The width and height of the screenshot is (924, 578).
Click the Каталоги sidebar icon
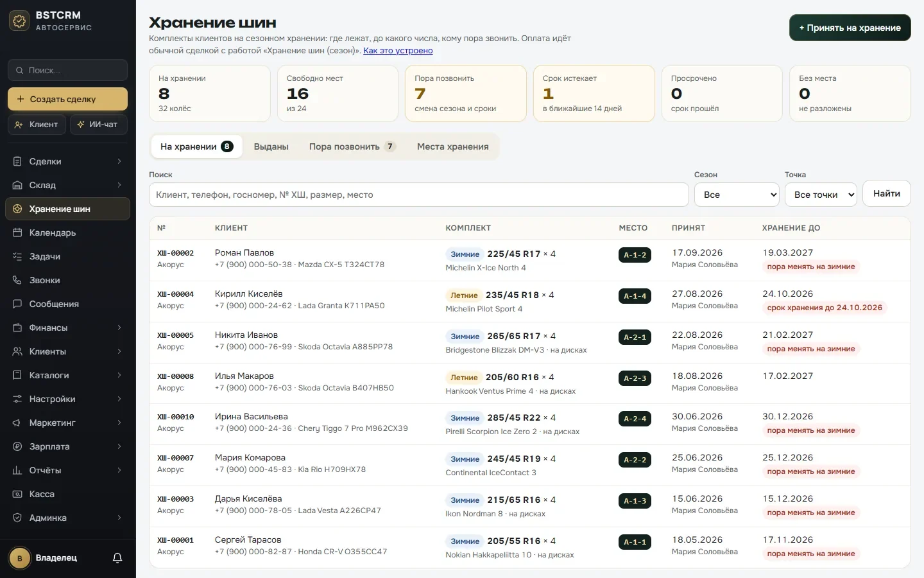(17, 375)
